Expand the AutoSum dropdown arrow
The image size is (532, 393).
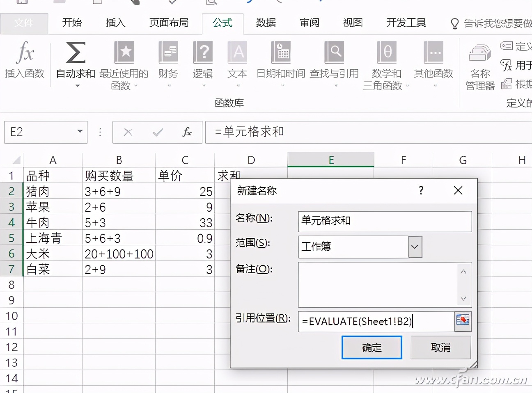[77, 86]
